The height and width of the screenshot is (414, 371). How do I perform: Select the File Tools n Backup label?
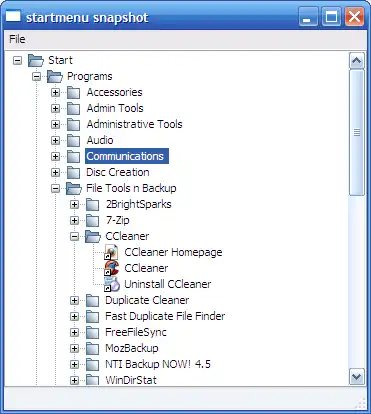coord(131,188)
